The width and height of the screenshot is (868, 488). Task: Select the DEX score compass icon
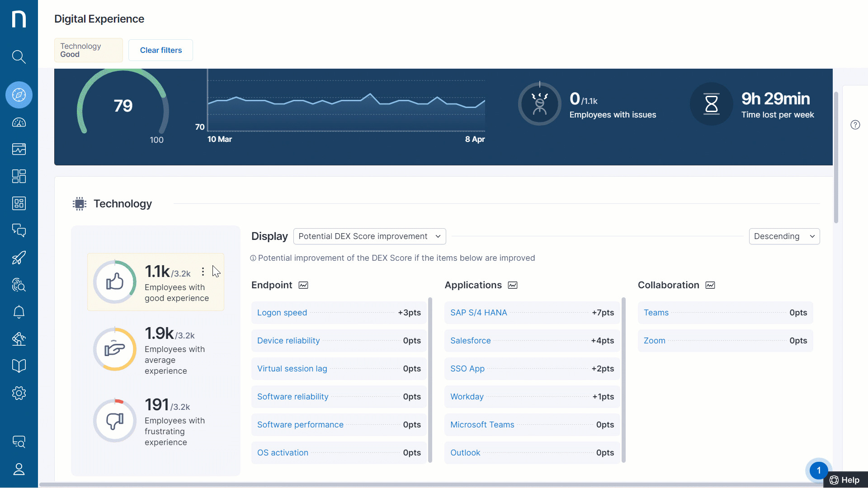[x=19, y=95]
